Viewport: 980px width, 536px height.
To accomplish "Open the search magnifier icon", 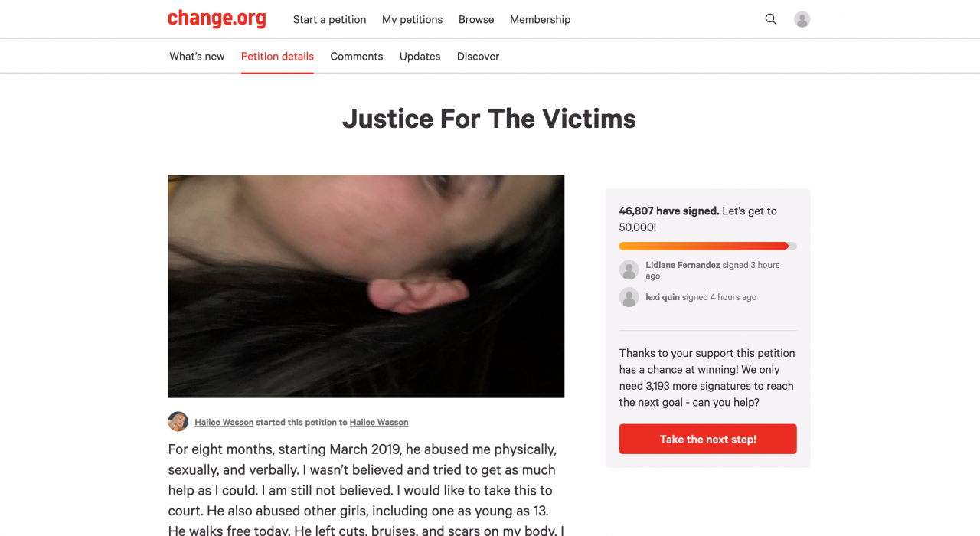I will [x=771, y=19].
